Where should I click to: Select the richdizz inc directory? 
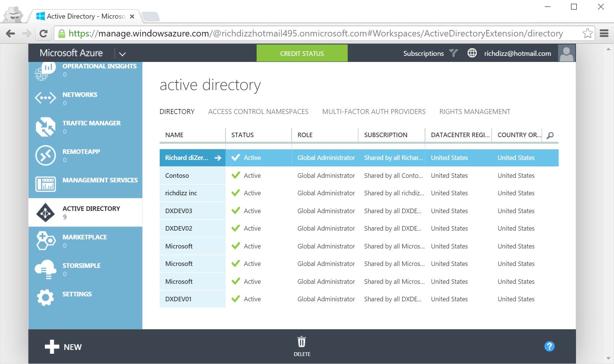tap(181, 193)
